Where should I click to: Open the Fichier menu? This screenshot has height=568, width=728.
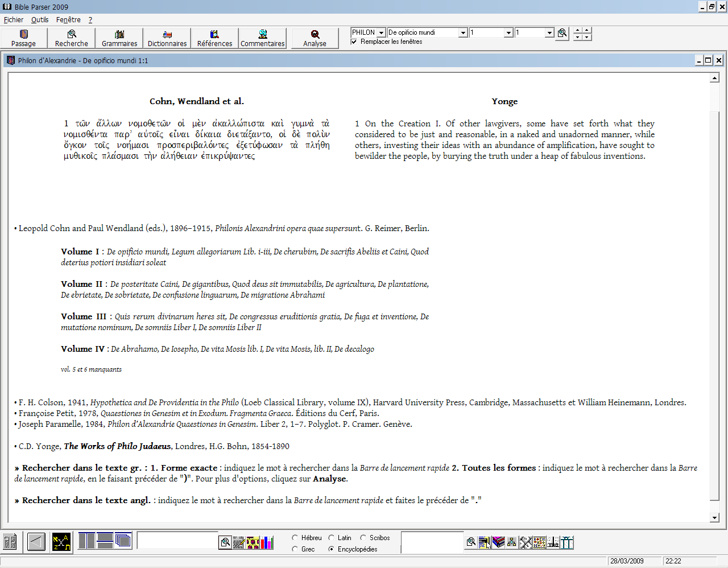14,19
